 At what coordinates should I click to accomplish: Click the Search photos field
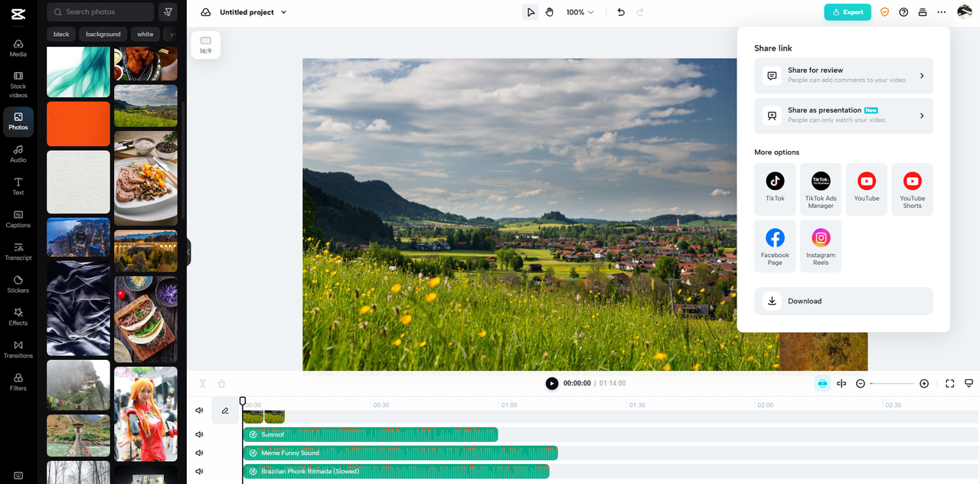100,11
